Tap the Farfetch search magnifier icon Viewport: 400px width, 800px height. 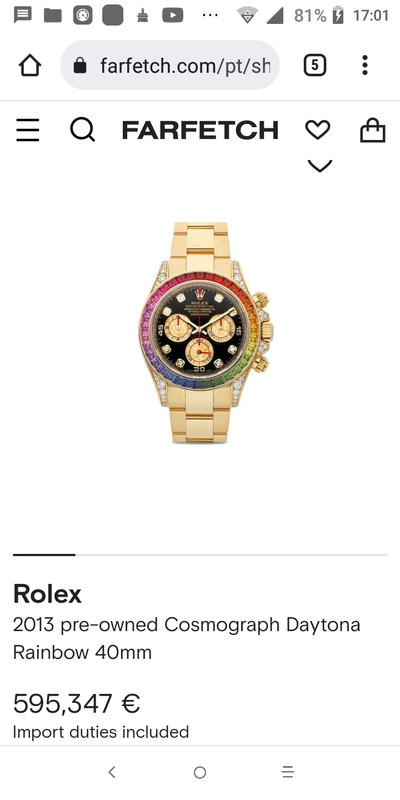click(x=82, y=130)
